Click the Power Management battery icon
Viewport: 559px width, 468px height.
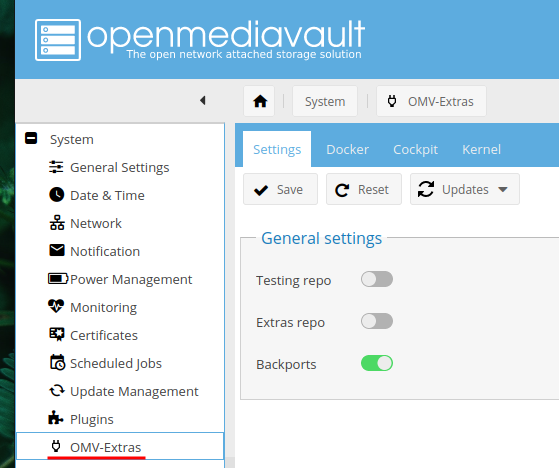pos(58,278)
